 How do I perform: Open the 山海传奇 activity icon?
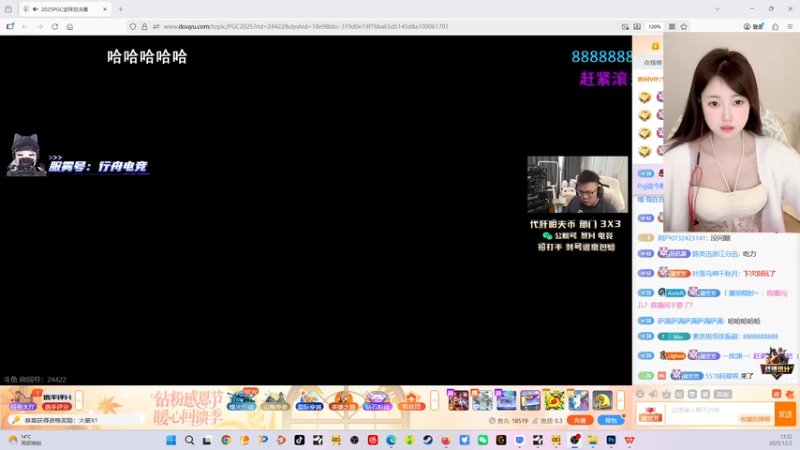pyautogui.click(x=274, y=401)
